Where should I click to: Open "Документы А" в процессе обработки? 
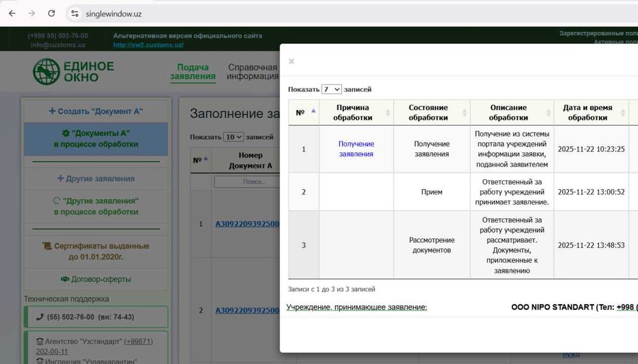click(96, 139)
